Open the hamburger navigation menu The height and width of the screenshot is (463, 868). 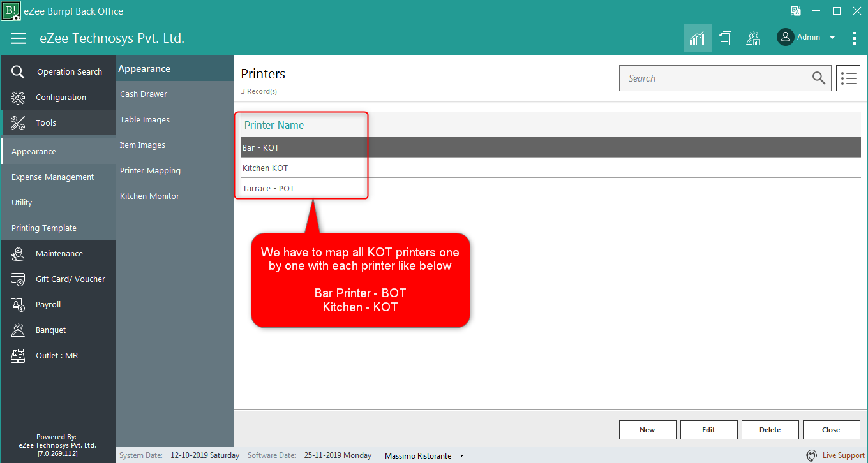point(19,38)
